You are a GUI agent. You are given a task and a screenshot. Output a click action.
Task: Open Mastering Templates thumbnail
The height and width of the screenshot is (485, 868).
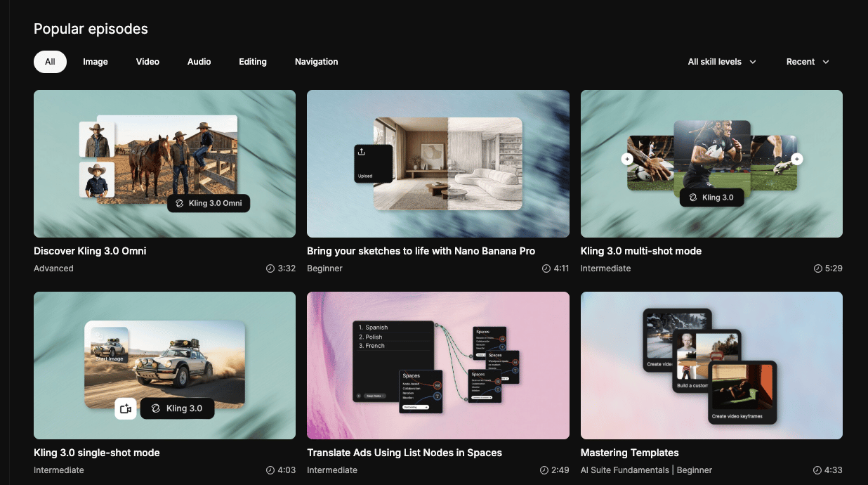[711, 366]
